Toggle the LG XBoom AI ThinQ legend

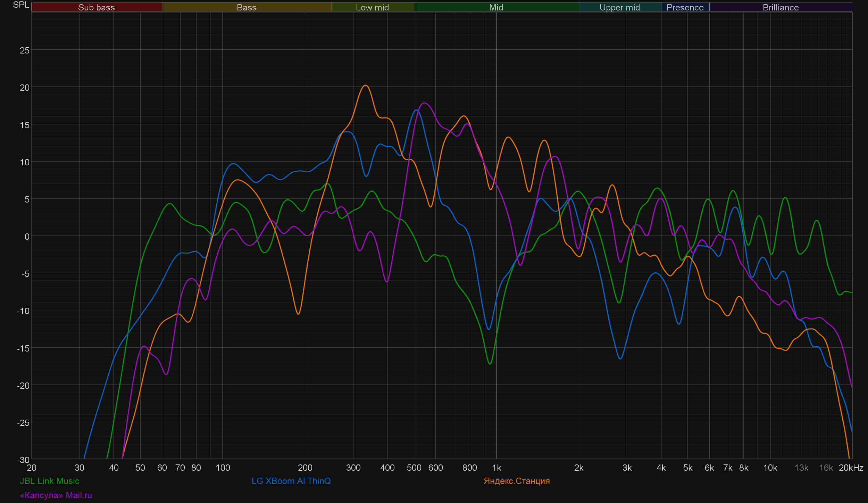(x=291, y=481)
